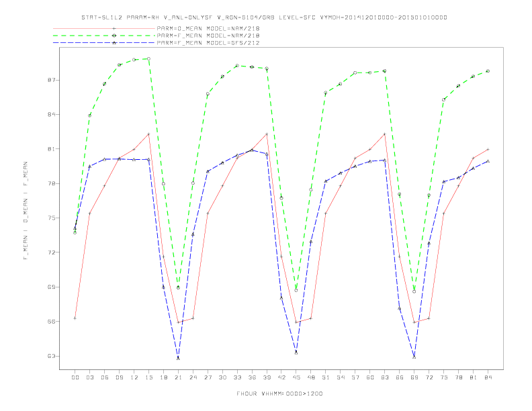Click the chart title starting STAT=SL1L2
The height and width of the screenshot is (411, 532).
coord(264,17)
